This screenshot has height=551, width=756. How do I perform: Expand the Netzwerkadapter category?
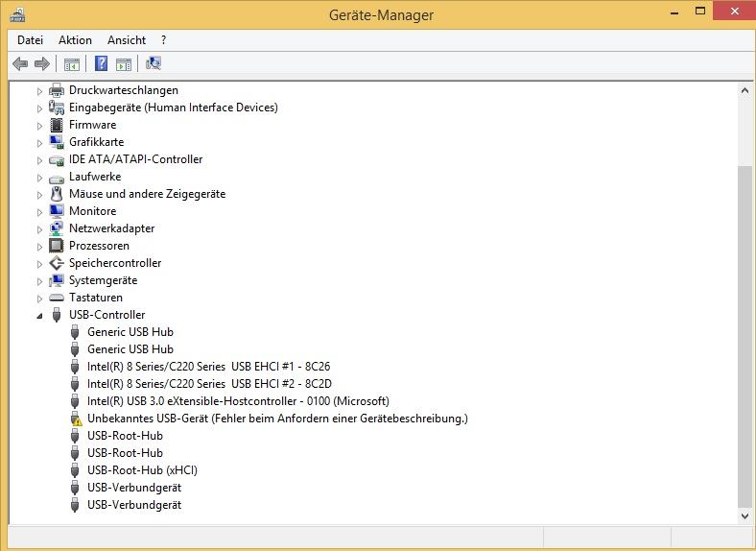[x=40, y=229]
